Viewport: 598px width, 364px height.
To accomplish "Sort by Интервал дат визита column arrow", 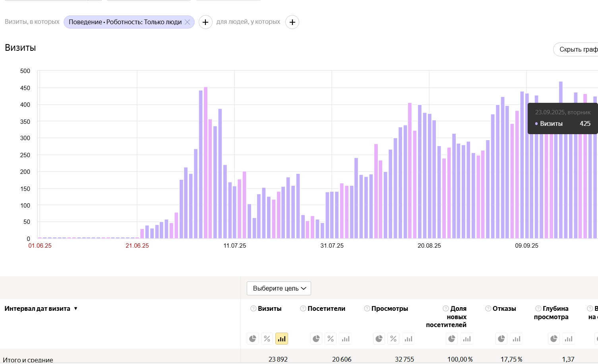I will 75,308.
